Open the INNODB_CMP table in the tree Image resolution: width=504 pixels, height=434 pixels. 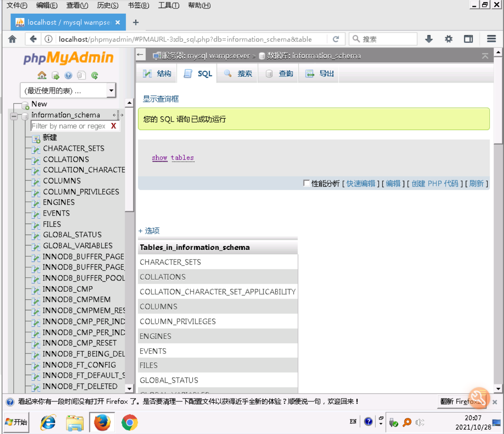point(68,289)
